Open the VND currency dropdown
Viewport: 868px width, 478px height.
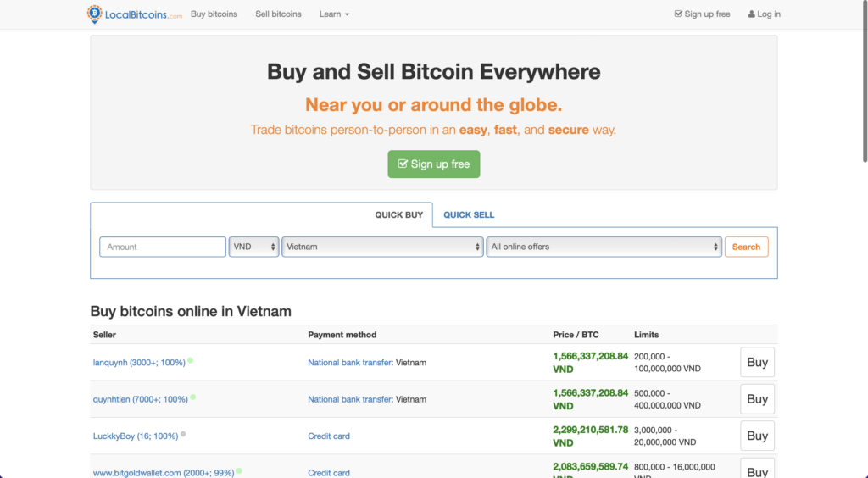tap(254, 247)
